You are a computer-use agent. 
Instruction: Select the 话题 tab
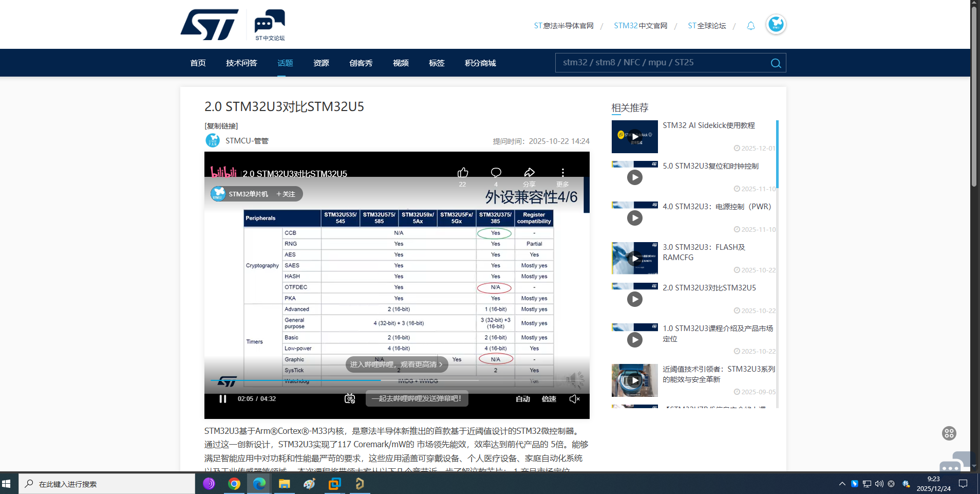285,63
